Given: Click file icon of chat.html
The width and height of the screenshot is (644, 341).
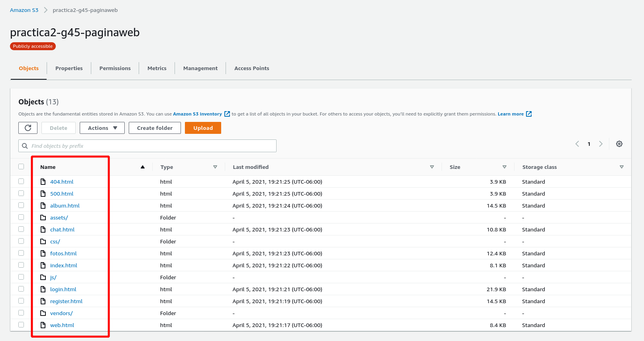Looking at the screenshot, I should pyautogui.click(x=43, y=229).
